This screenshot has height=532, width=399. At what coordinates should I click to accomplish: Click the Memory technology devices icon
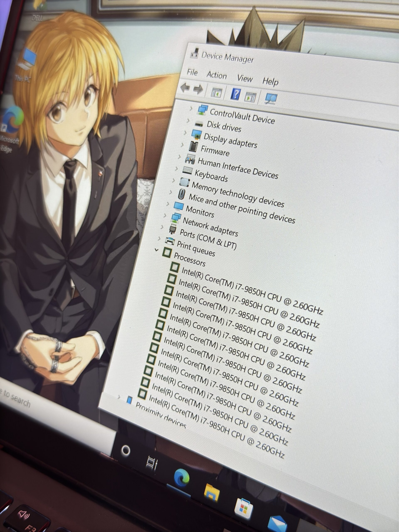click(x=185, y=182)
